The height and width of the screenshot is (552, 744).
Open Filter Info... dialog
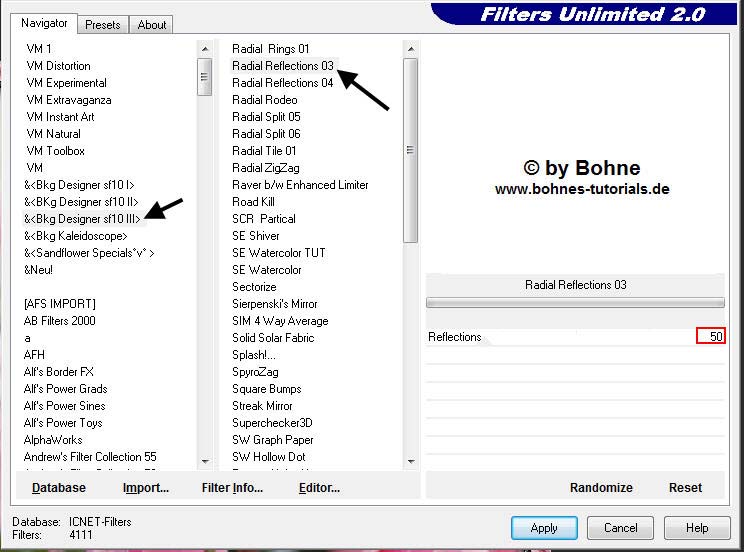tap(232, 488)
